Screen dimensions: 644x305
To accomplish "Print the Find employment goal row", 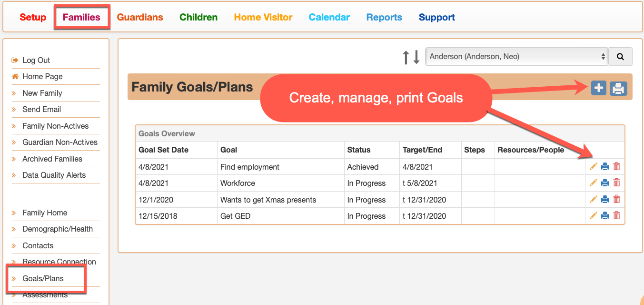I will 605,166.
